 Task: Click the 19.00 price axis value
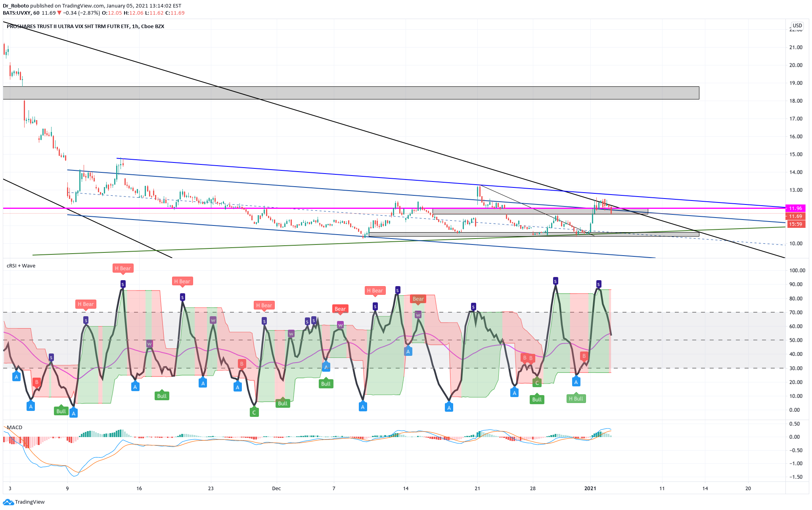(x=796, y=83)
